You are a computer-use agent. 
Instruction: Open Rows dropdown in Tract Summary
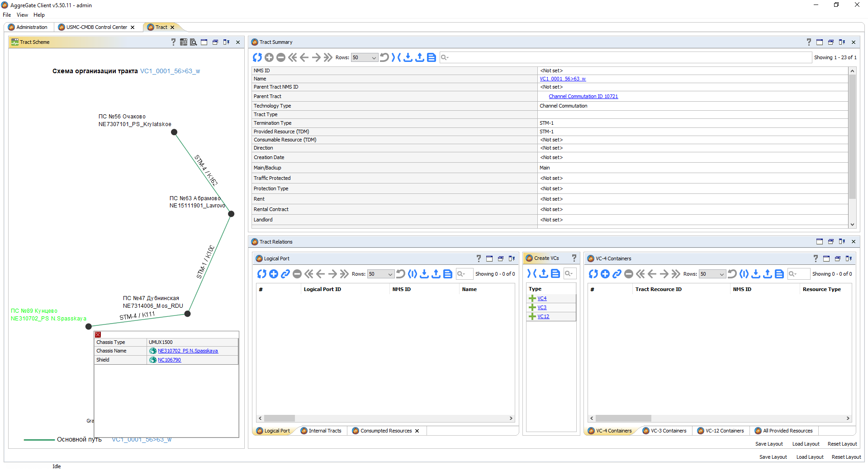365,57
